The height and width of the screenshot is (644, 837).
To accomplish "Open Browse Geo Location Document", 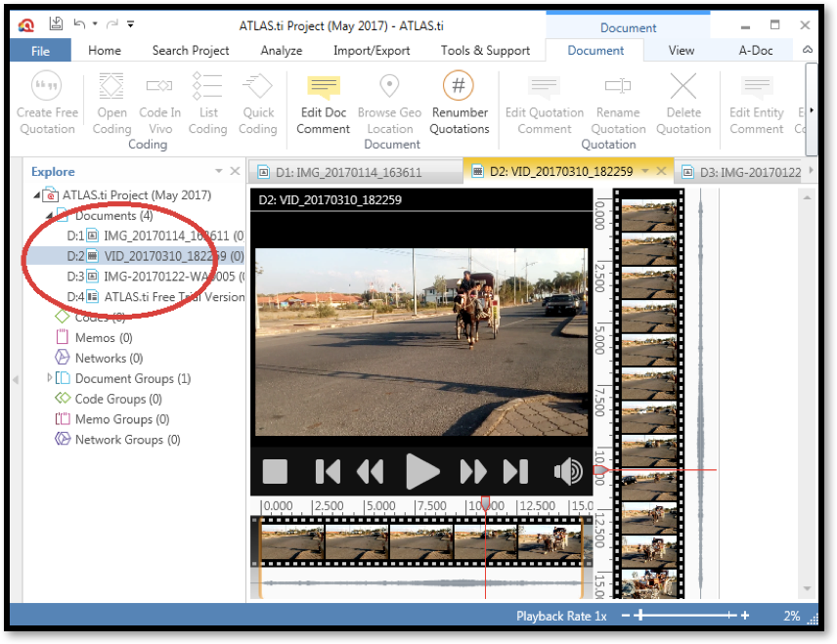I will (x=389, y=103).
